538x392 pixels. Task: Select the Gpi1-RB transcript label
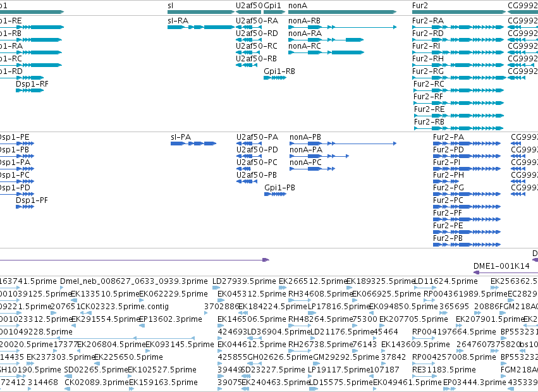tap(279, 71)
